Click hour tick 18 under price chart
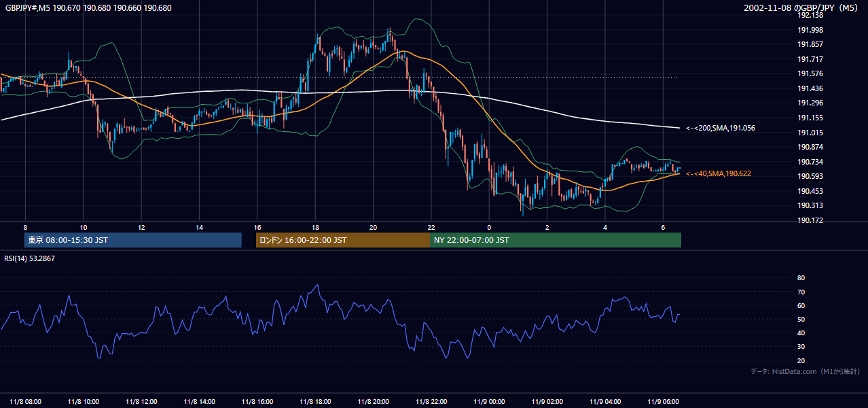The image size is (868, 408). click(315, 227)
